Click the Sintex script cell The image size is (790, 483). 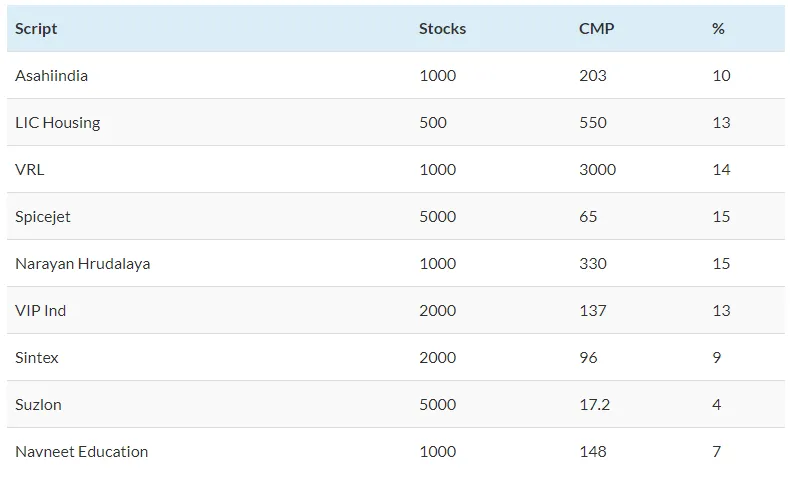37,358
